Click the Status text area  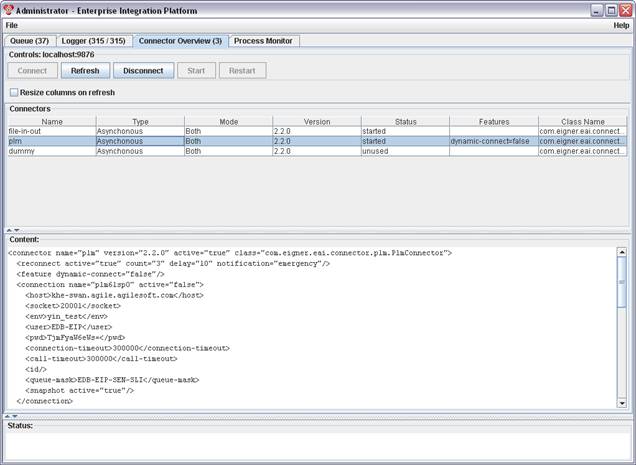point(318,446)
